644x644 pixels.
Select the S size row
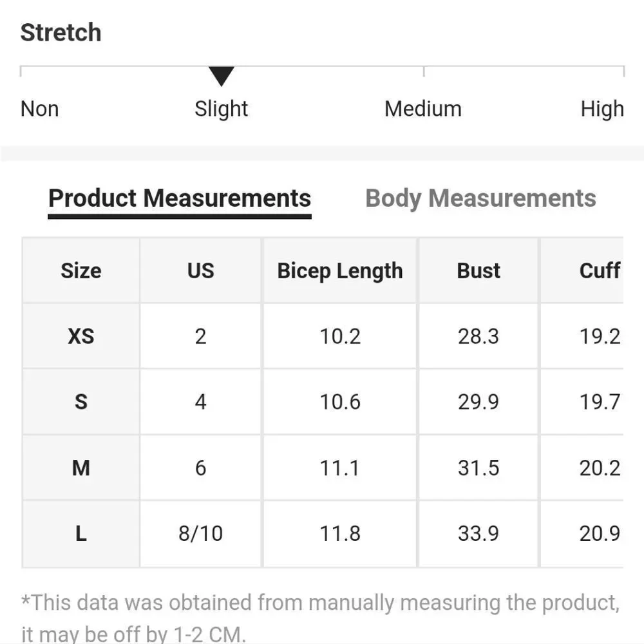pos(81,402)
